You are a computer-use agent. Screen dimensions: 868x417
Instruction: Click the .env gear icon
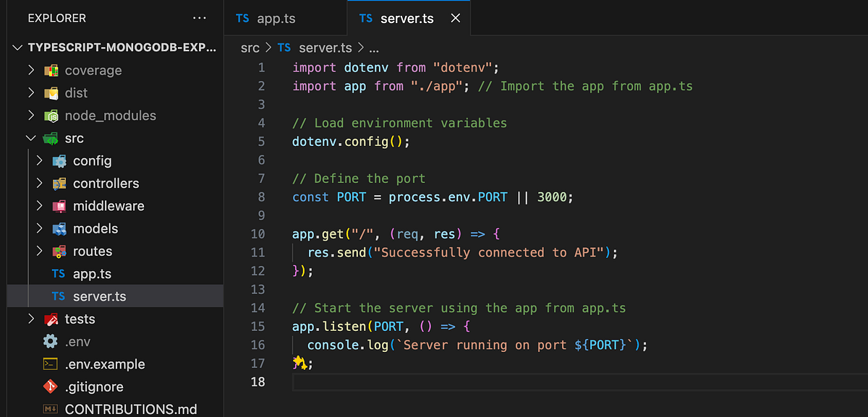point(50,341)
